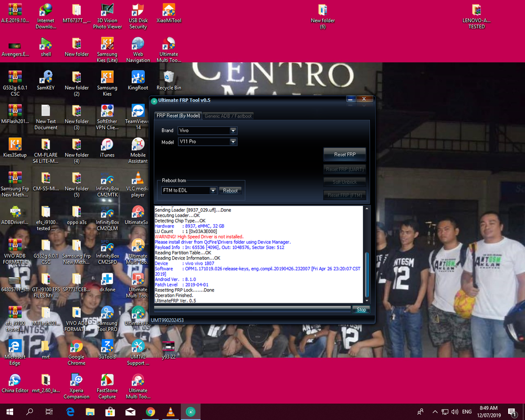
Task: Select InfinityBox CM2MTK icon
Action: 107,184
